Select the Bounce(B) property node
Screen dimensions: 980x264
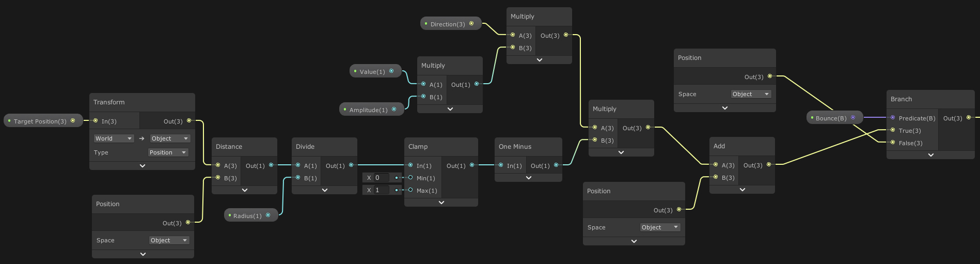tap(834, 118)
